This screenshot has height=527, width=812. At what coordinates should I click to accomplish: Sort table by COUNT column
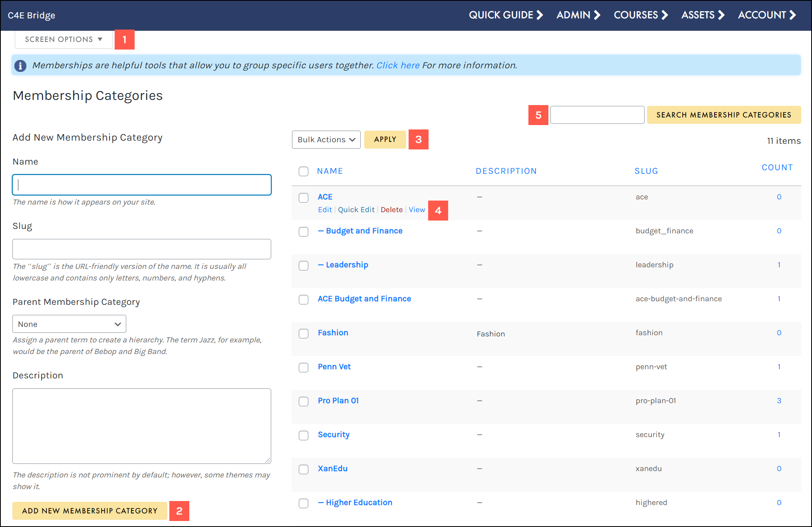tap(777, 167)
